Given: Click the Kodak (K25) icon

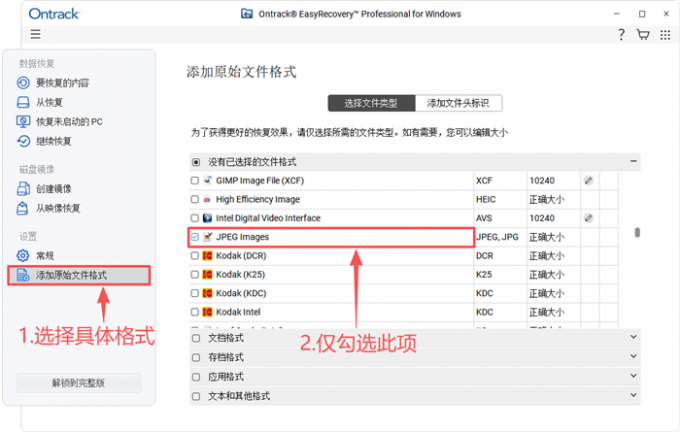Looking at the screenshot, I should [x=208, y=275].
